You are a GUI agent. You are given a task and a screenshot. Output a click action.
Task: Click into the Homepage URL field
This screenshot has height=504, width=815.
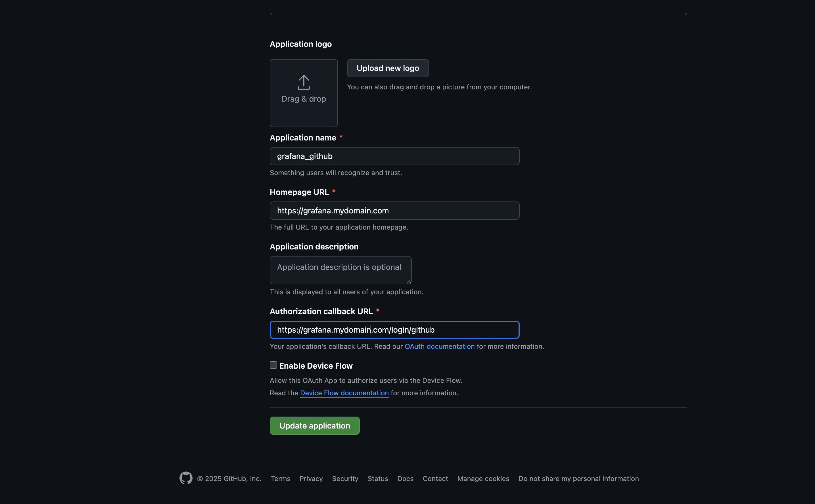tap(394, 211)
